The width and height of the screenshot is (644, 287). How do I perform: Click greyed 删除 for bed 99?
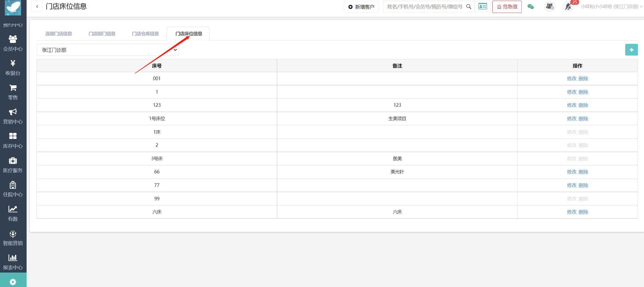coord(583,199)
